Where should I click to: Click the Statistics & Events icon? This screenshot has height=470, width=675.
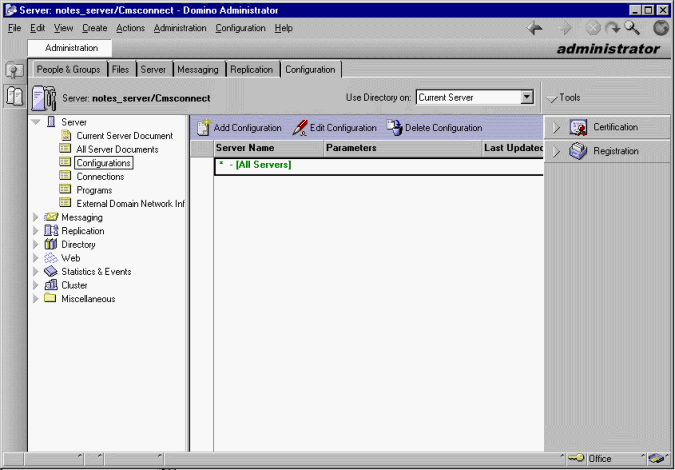[x=51, y=271]
